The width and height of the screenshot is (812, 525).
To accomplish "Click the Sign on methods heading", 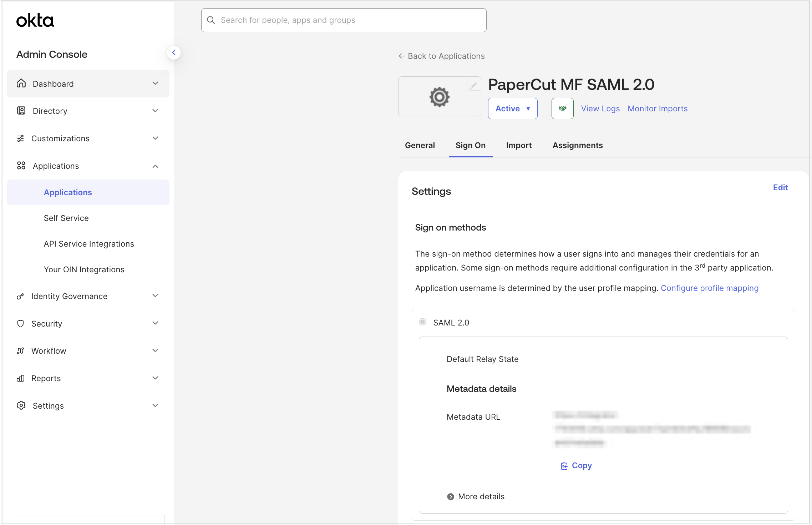I will 451,227.
